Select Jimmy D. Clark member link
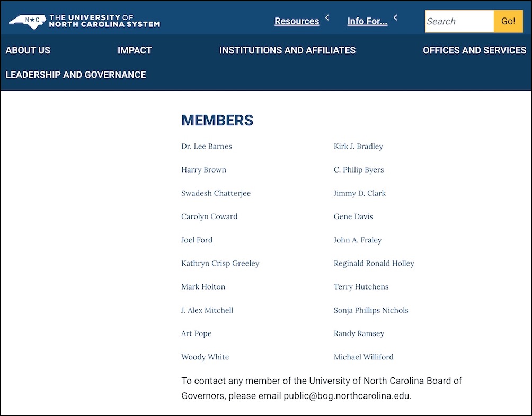Screen dimensions: 532x416 tap(360, 193)
